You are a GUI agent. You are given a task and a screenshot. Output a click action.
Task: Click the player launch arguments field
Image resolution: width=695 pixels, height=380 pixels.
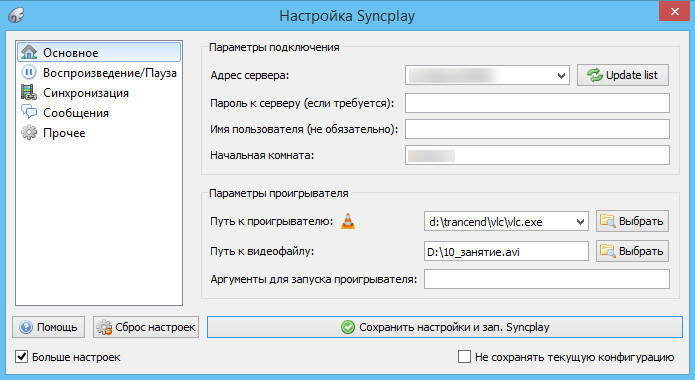(x=547, y=279)
